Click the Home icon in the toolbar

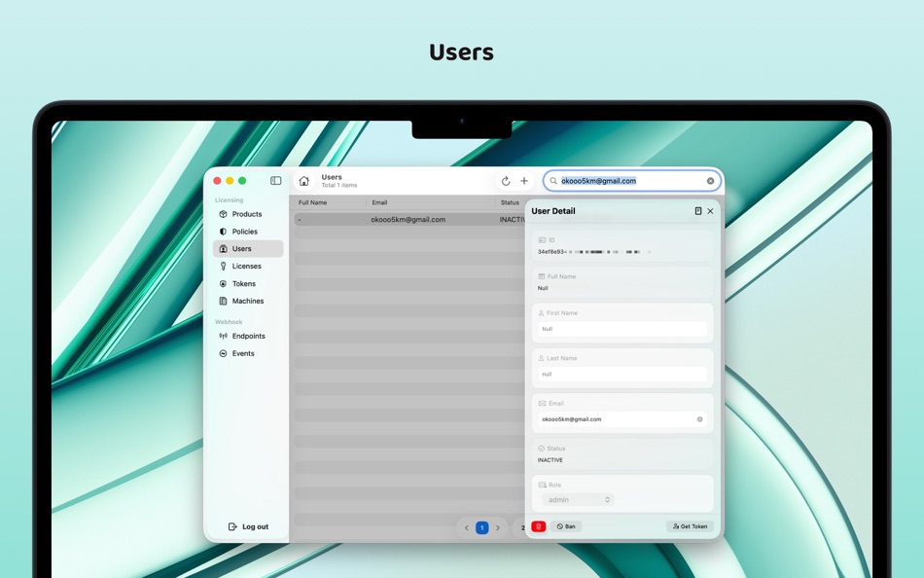[x=302, y=180]
